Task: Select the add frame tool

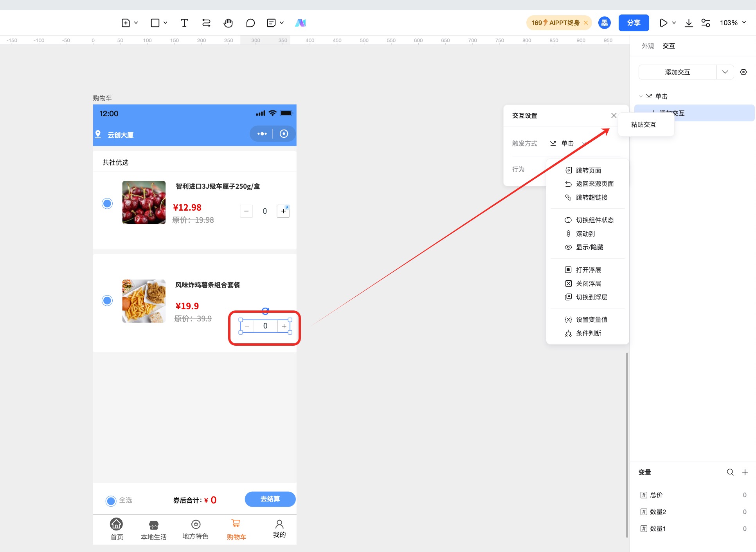Action: (x=126, y=23)
